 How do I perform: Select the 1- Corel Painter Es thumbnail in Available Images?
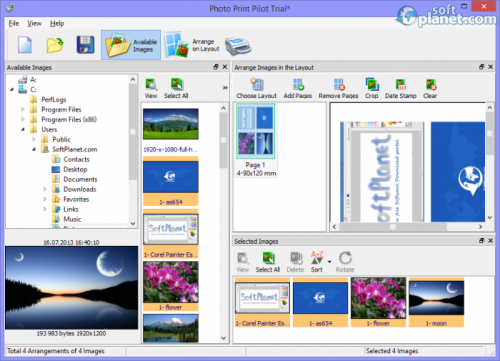[171, 234]
